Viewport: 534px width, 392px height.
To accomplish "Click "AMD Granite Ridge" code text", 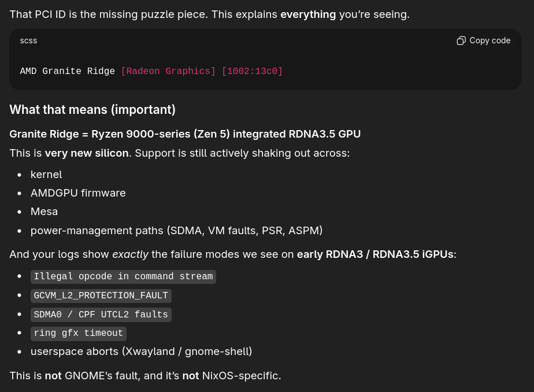I will click(x=67, y=71).
